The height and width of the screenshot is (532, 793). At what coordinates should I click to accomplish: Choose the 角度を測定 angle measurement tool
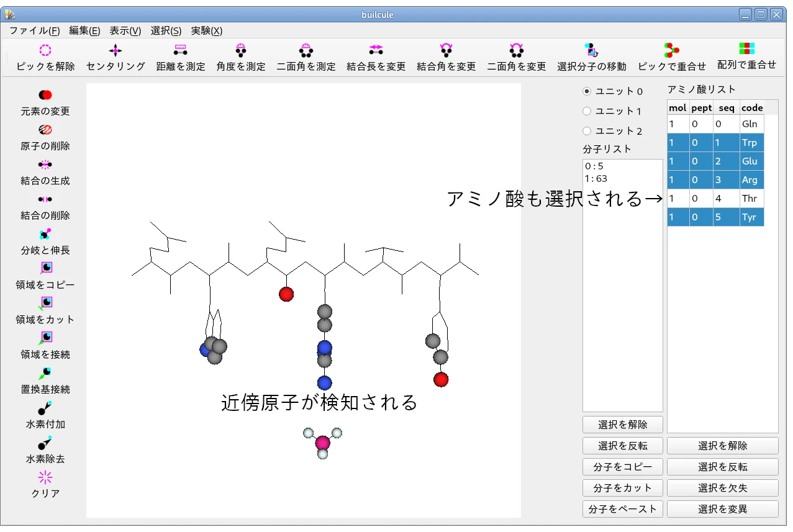pos(241,51)
